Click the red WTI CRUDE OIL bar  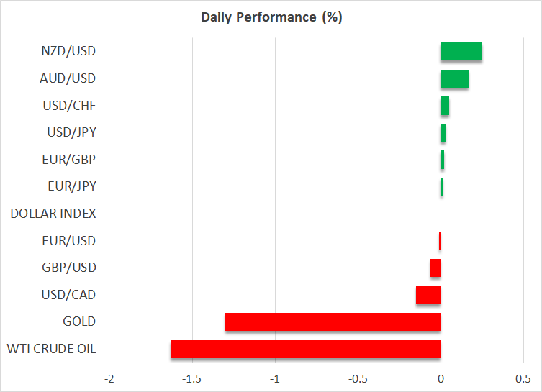click(x=305, y=349)
